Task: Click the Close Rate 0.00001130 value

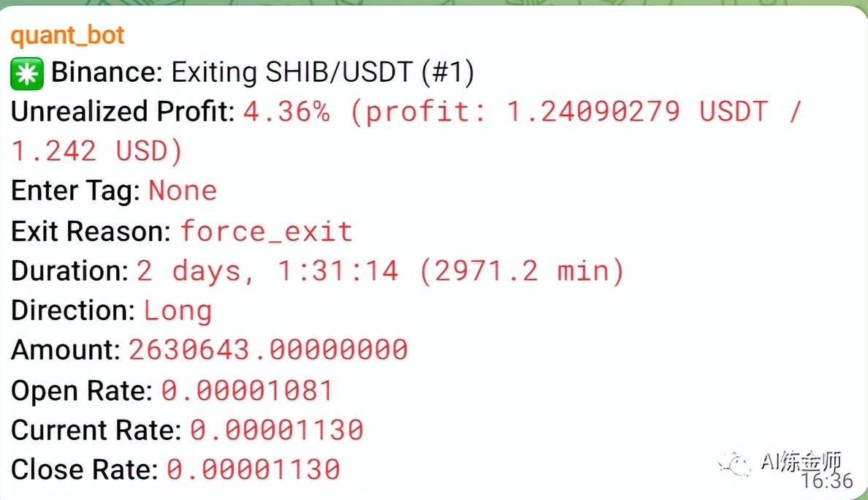Action: (x=254, y=469)
